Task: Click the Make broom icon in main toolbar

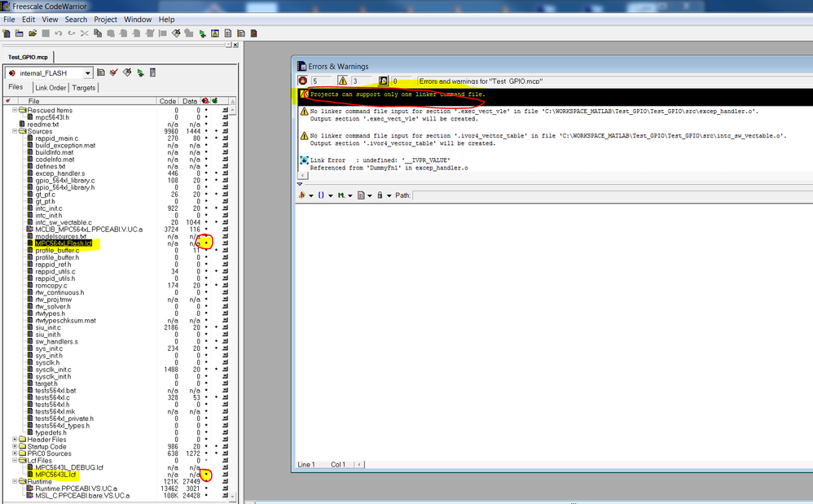Action: point(176,33)
